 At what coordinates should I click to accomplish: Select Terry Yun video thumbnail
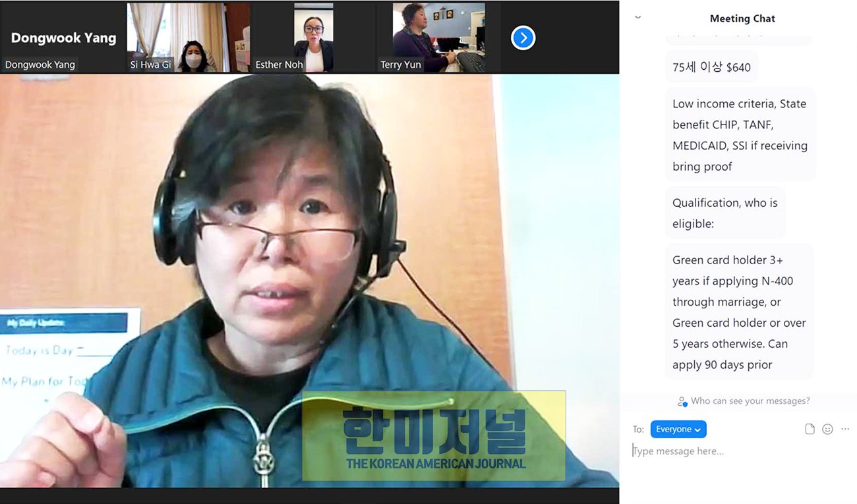(x=438, y=38)
